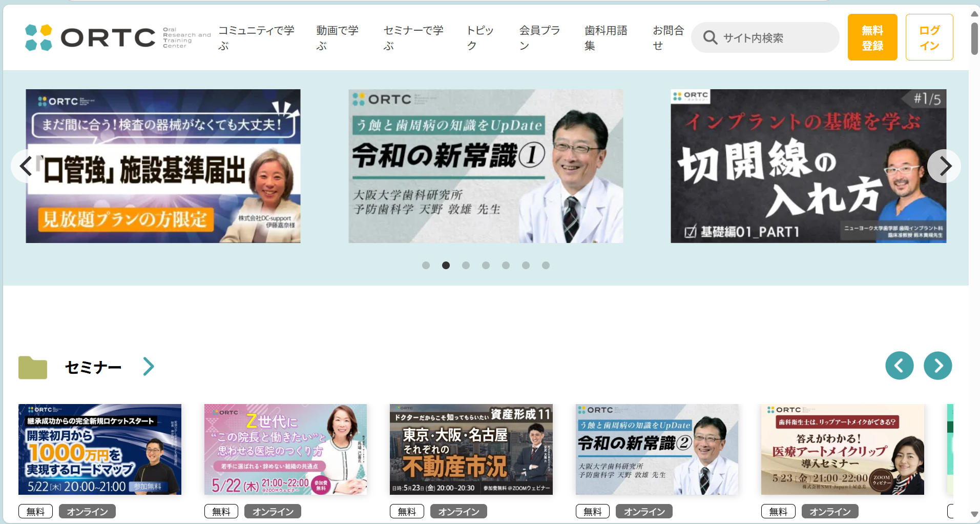Image resolution: width=980 pixels, height=524 pixels.
Task: Advance banner carousel with right arrow
Action: coord(944,166)
